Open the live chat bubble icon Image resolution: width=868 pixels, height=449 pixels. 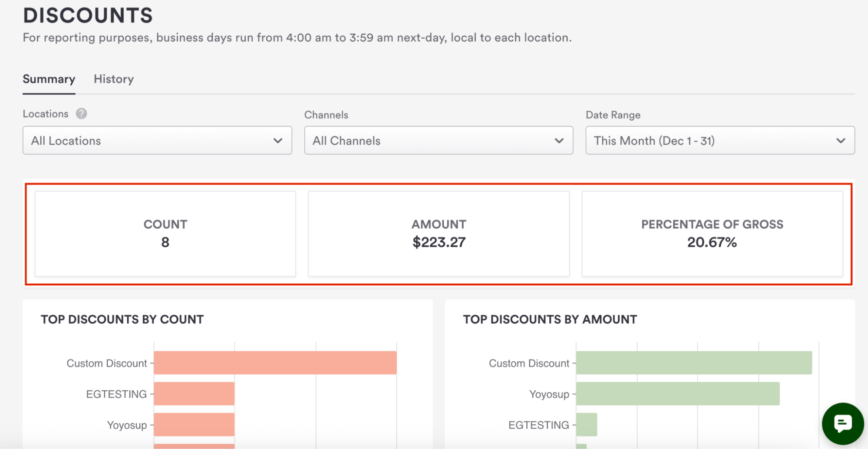842,423
